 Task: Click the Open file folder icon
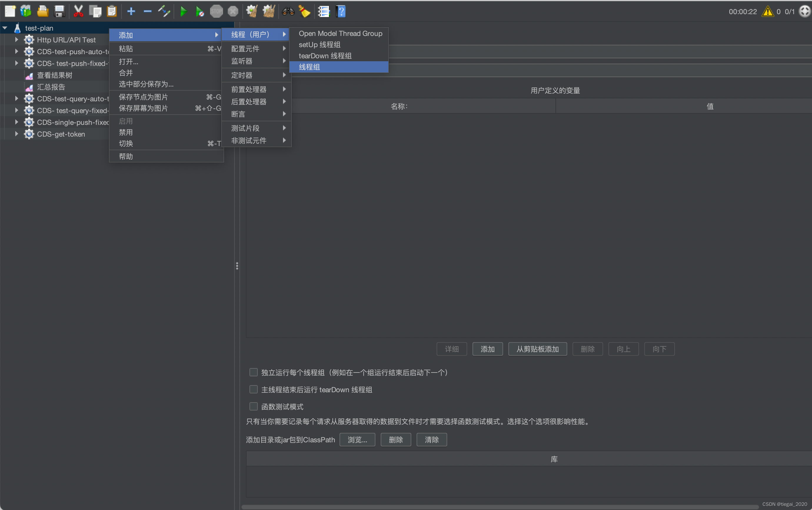(43, 11)
